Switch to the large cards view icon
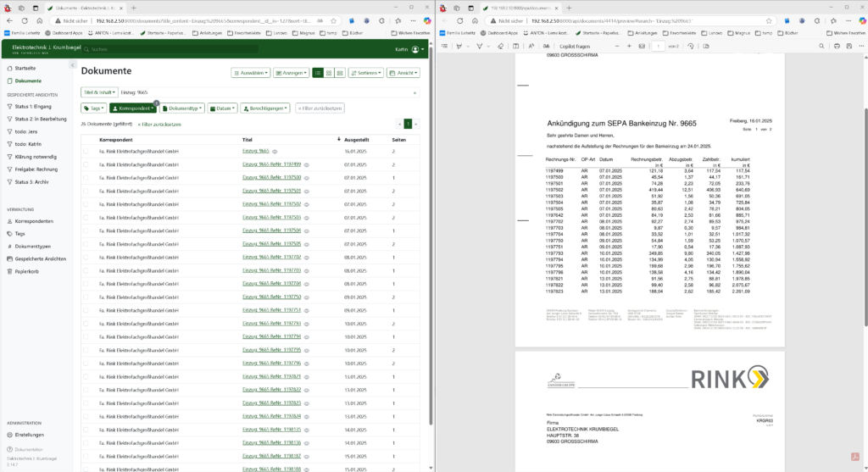868x472 pixels. pyautogui.click(x=340, y=73)
